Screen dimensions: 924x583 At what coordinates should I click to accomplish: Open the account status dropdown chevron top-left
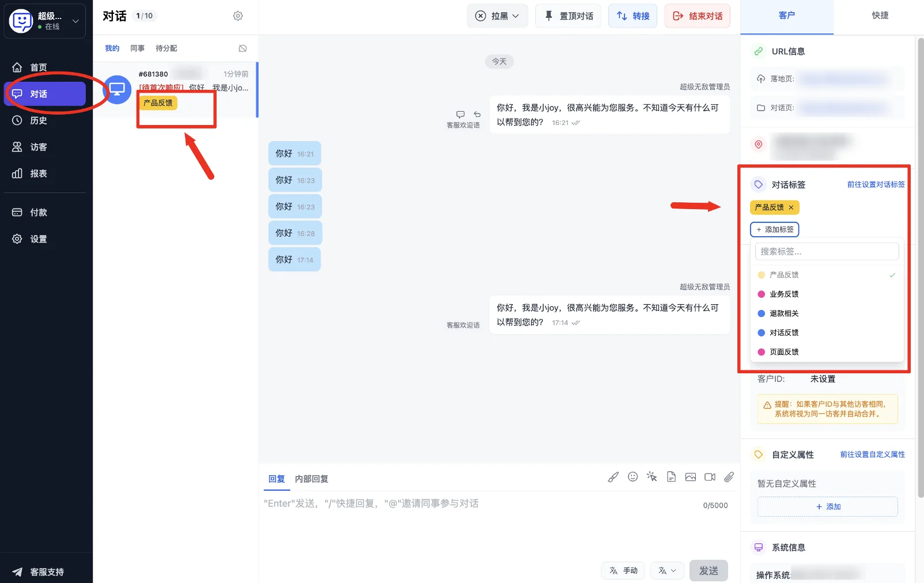[x=75, y=21]
